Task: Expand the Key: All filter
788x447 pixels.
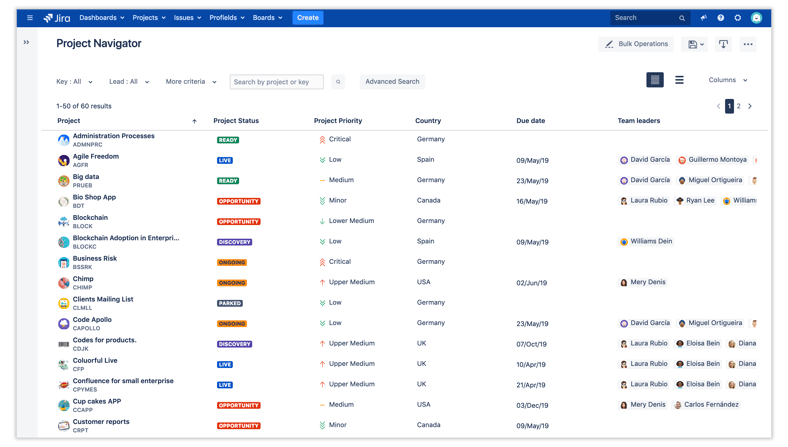Action: pos(74,81)
